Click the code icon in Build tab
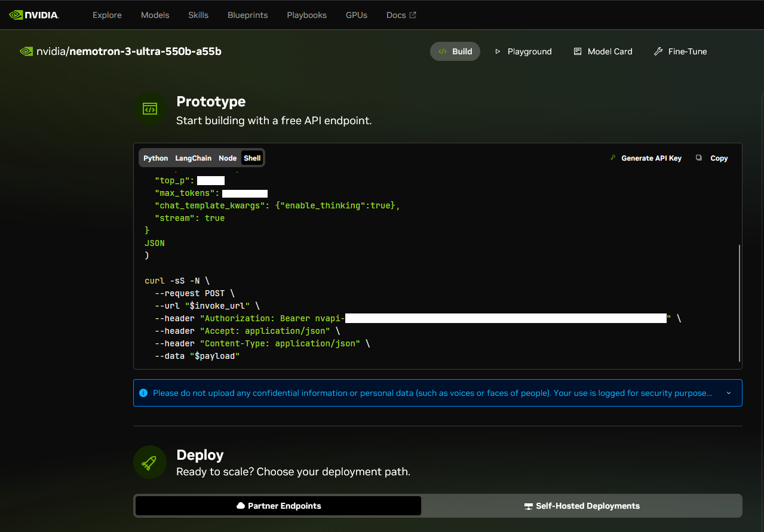The height and width of the screenshot is (532, 764). click(x=443, y=51)
